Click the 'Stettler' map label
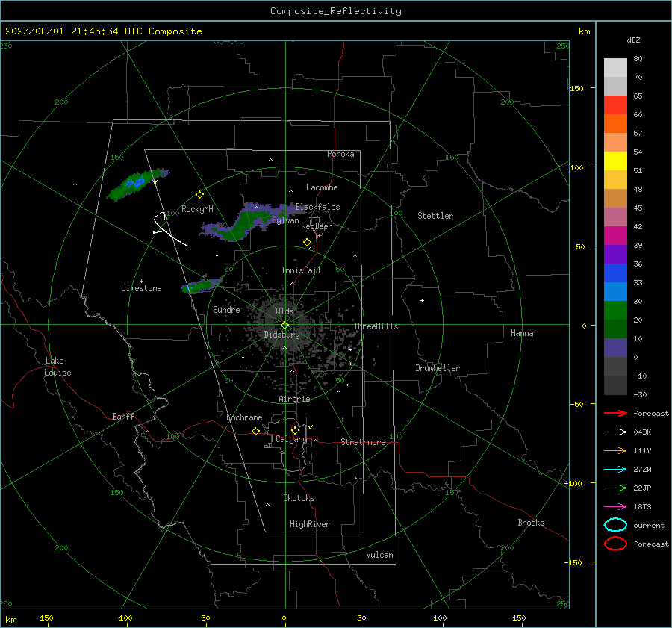Viewport: 672px width, 628px height. point(435,216)
